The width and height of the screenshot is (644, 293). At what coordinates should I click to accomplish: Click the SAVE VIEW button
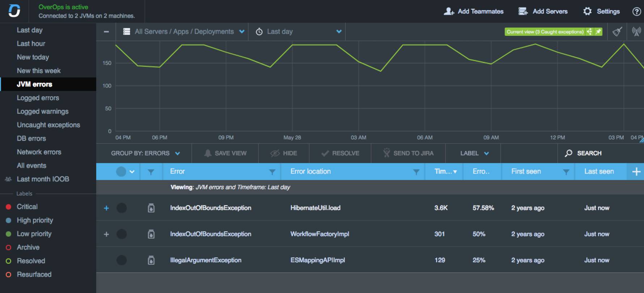[x=225, y=153]
